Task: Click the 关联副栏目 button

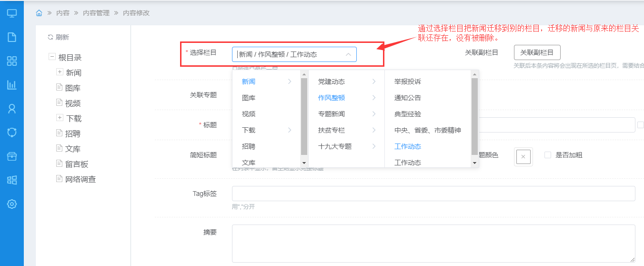Action: pos(537,52)
